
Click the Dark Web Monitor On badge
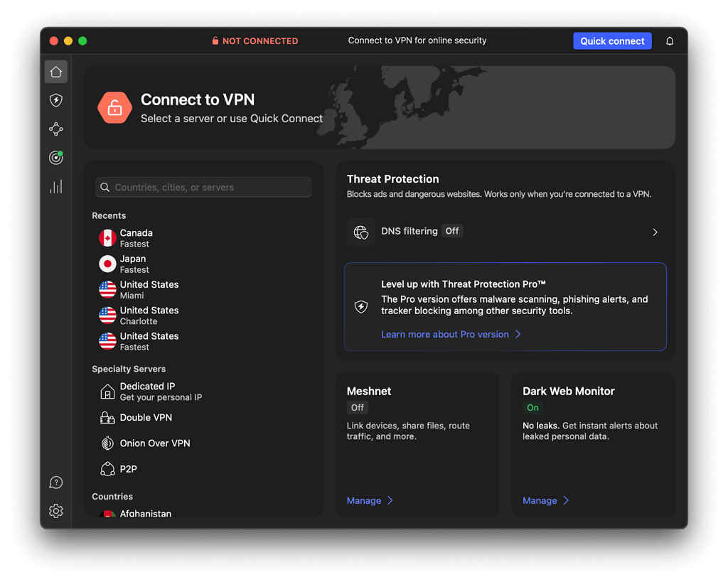click(x=532, y=407)
